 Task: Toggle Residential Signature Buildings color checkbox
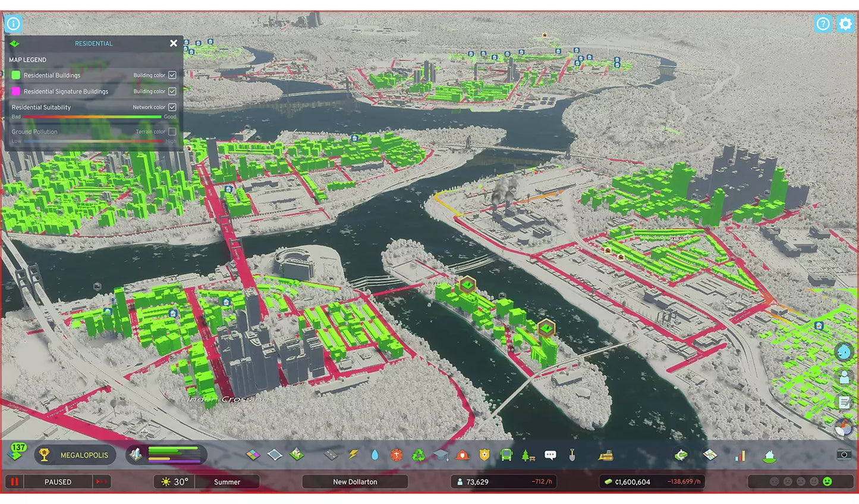[x=172, y=91]
